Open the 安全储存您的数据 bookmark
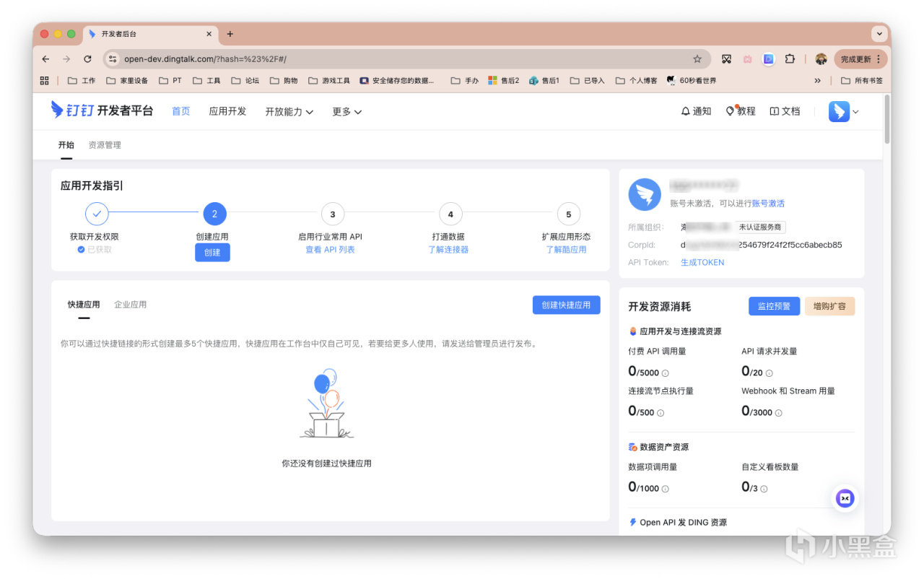Viewport: 924px width, 579px height. (x=398, y=81)
